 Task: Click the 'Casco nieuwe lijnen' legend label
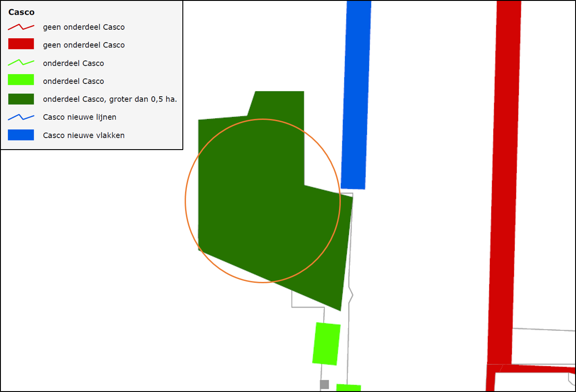(80, 117)
